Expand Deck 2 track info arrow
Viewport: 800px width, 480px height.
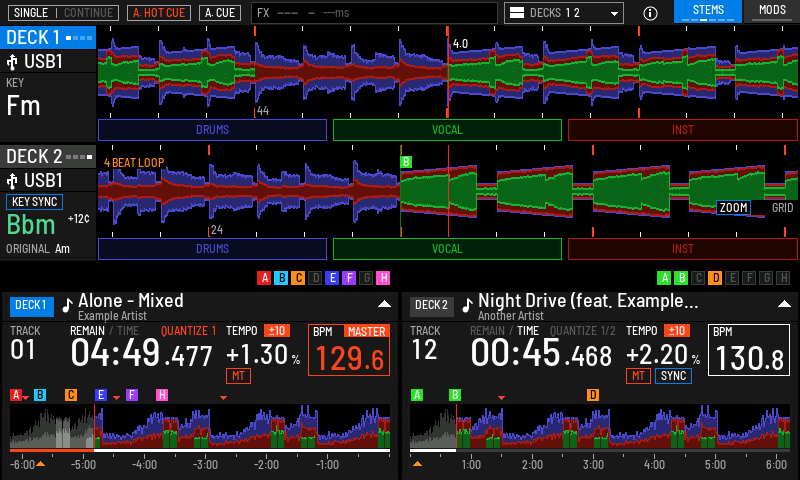click(784, 304)
